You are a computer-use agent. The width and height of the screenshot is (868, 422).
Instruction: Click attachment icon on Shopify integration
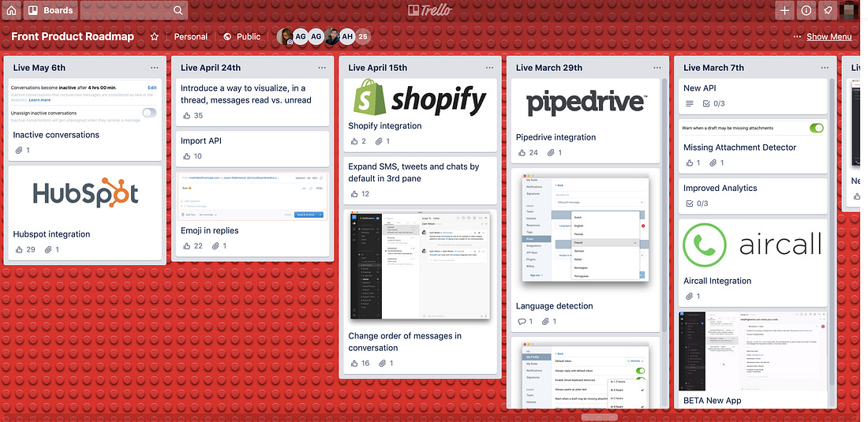pyautogui.click(x=380, y=141)
